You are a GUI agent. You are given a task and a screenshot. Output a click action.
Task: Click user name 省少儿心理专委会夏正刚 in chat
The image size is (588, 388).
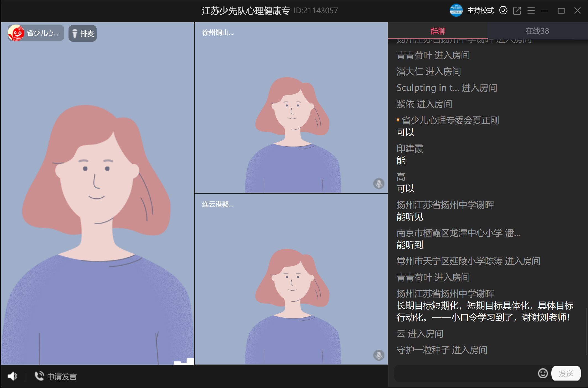click(450, 120)
